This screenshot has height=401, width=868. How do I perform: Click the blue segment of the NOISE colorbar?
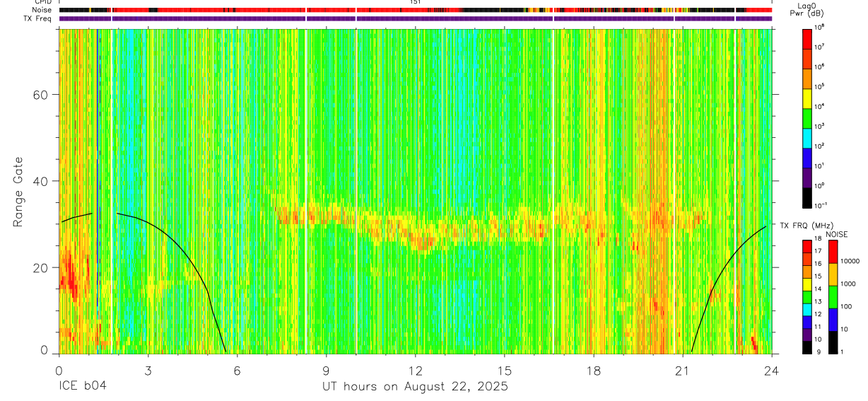click(x=833, y=320)
